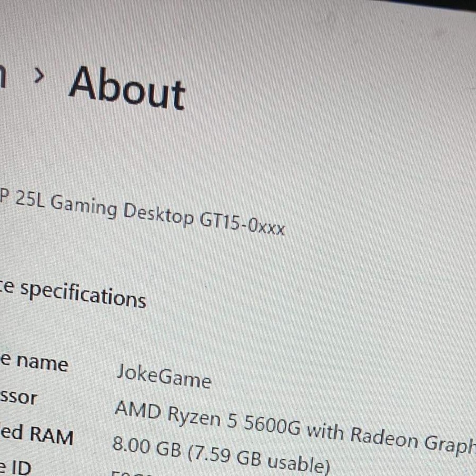Select the device name value JokeGame
Viewport: 476px width, 476px height.
[164, 377]
